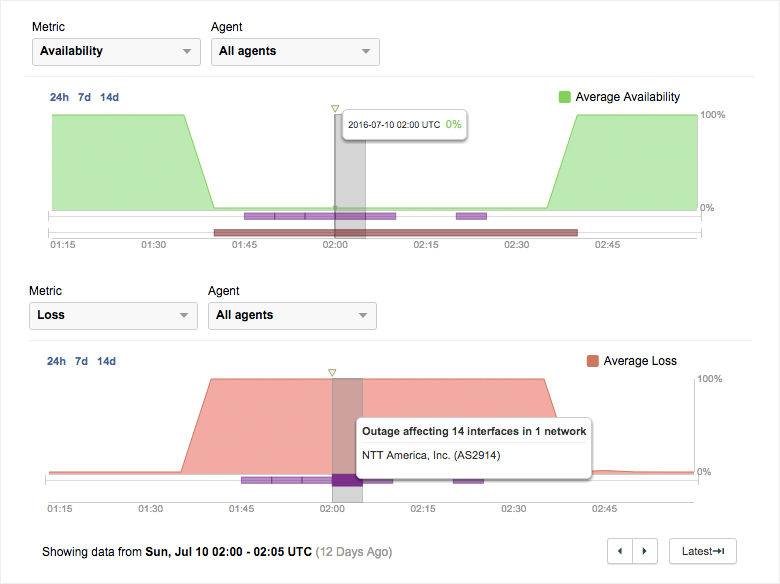Select 24h range on availability chart
The width and height of the screenshot is (780, 584).
(x=59, y=97)
